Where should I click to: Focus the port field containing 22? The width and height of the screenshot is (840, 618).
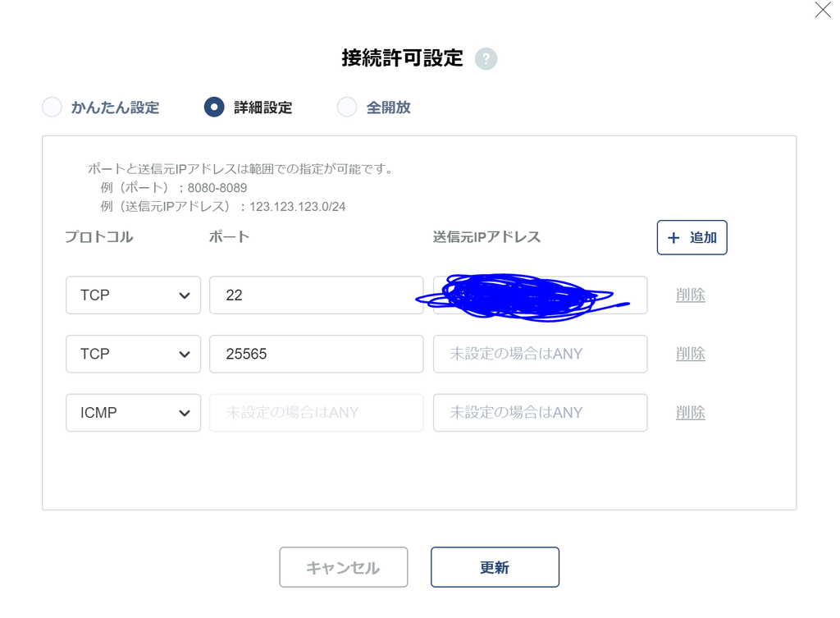[317, 295]
